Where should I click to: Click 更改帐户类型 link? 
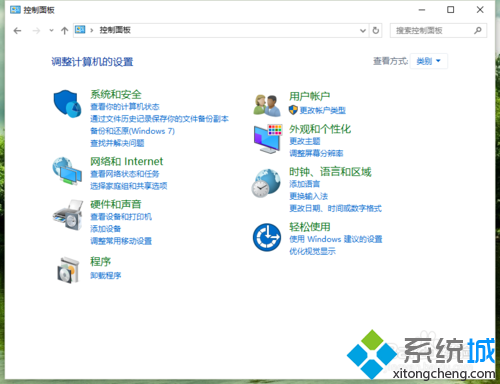323,110
